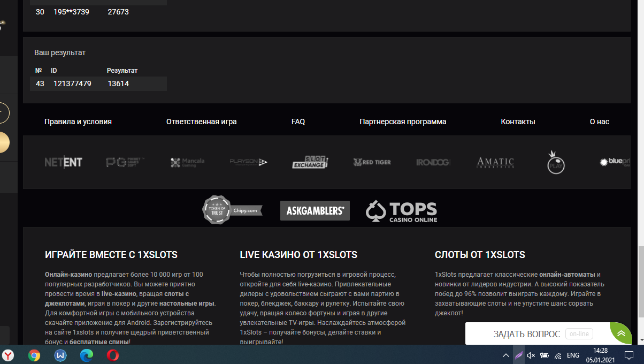Screen dimensions: 644x364
Task: Open the Wi-Fi network tray icon
Action: pos(558,355)
